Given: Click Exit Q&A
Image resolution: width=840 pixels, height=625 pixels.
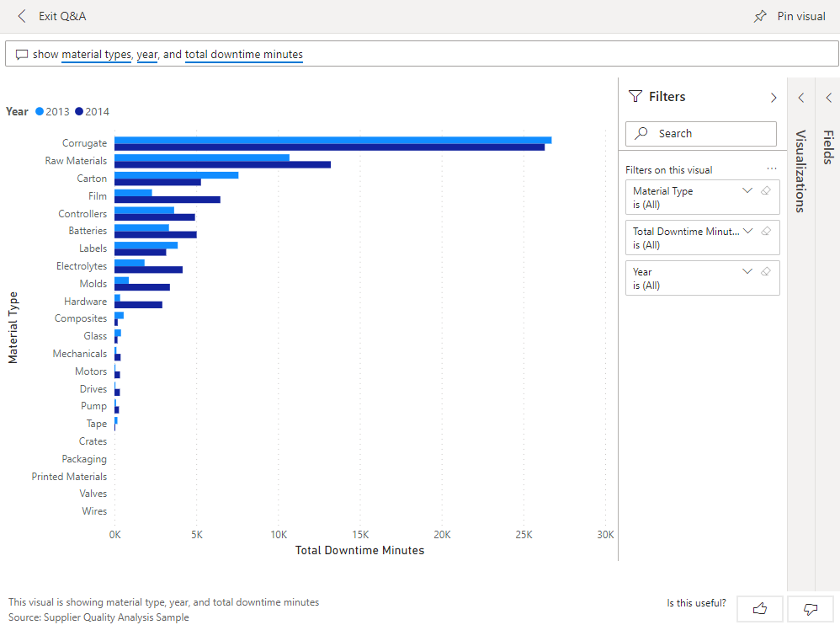Looking at the screenshot, I should click(64, 16).
